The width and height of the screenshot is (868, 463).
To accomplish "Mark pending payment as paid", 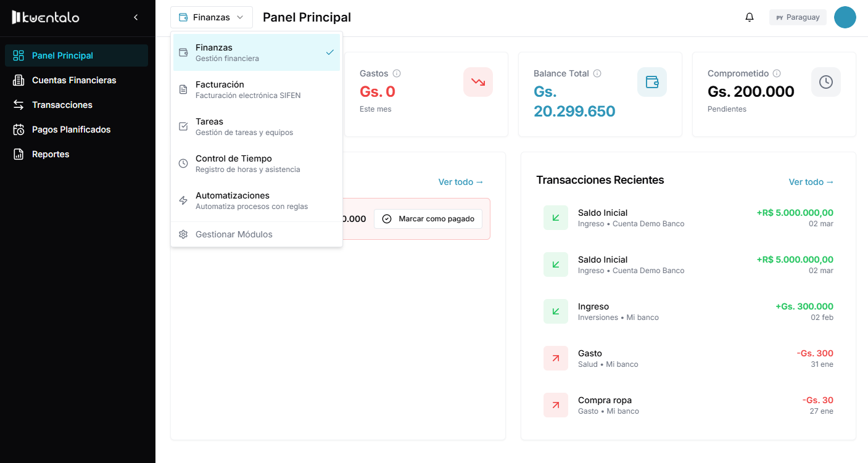I will pyautogui.click(x=428, y=219).
